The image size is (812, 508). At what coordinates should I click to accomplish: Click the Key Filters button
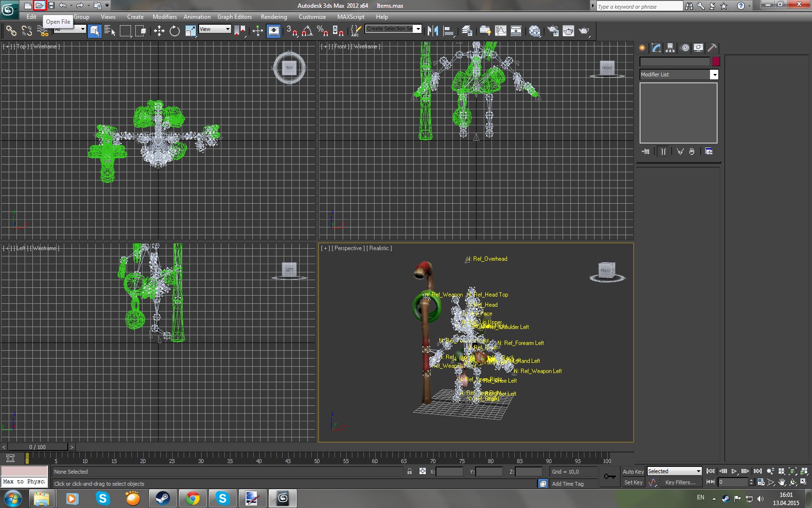tap(680, 482)
